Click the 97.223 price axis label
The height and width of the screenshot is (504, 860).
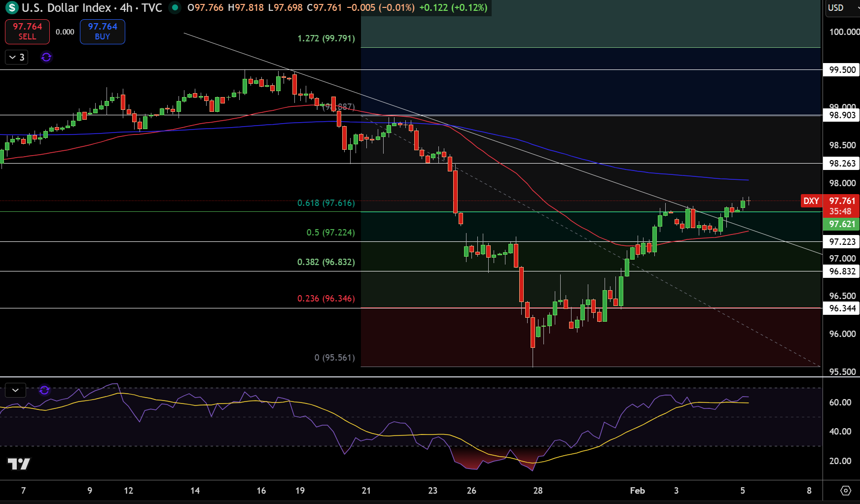click(842, 242)
